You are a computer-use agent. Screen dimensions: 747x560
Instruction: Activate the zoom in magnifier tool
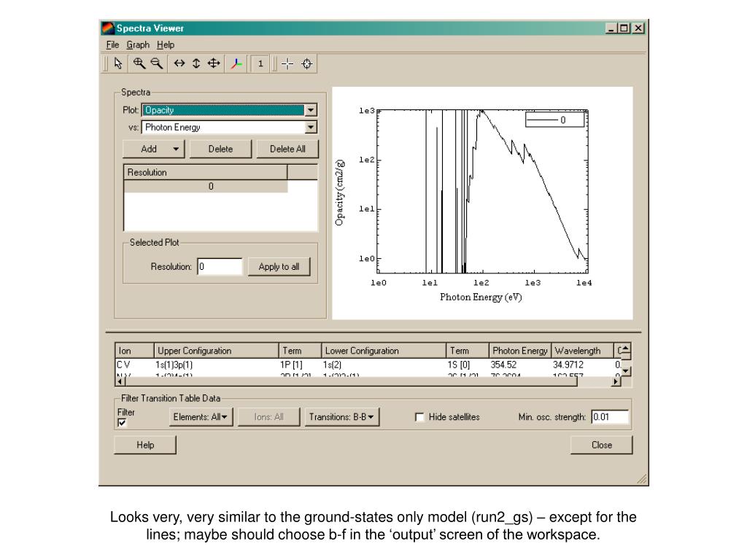(x=139, y=63)
